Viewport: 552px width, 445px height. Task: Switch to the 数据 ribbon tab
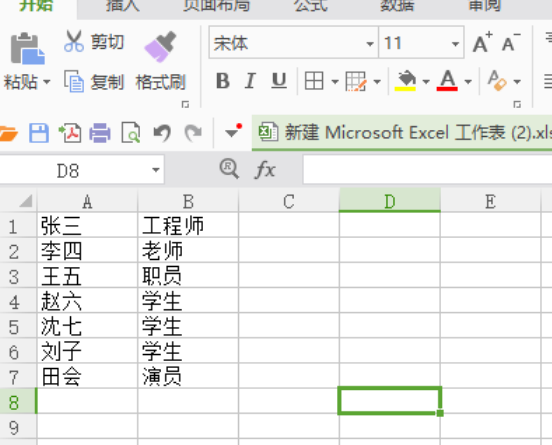point(397,6)
